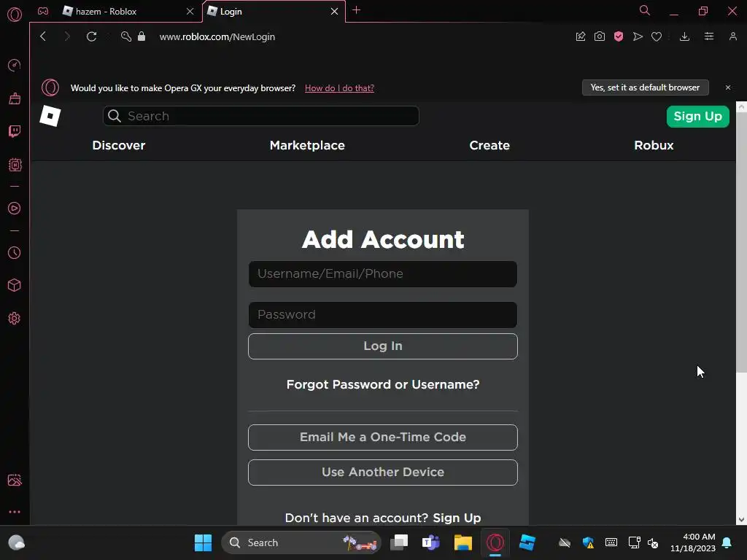
Task: Open the profile icon in toolbar
Action: click(x=732, y=36)
